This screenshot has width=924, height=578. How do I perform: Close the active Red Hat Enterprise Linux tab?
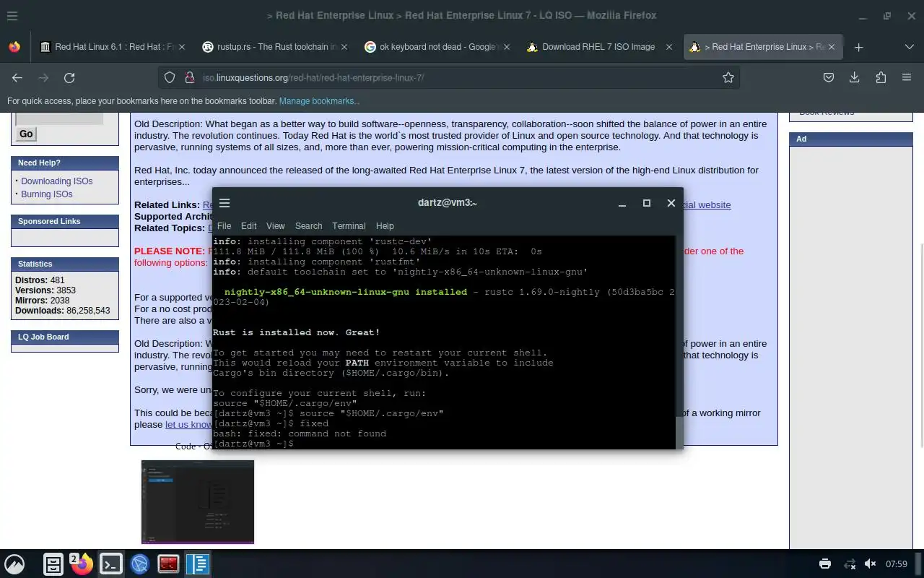click(x=832, y=47)
